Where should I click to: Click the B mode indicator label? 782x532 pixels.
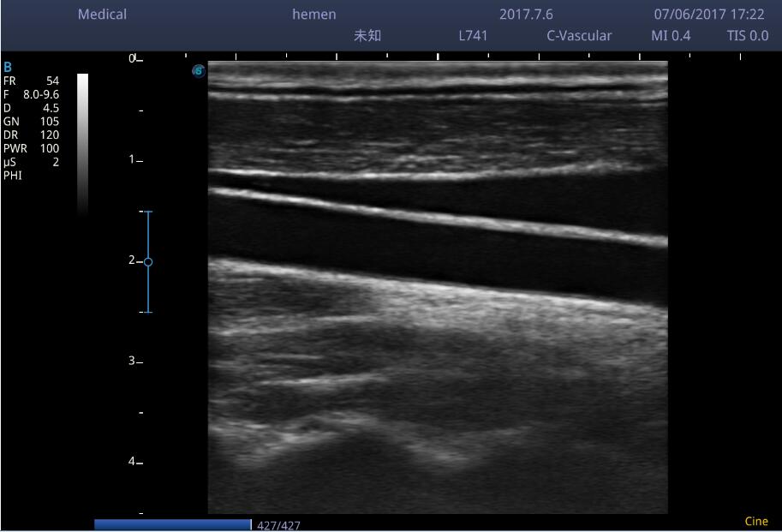click(x=8, y=67)
